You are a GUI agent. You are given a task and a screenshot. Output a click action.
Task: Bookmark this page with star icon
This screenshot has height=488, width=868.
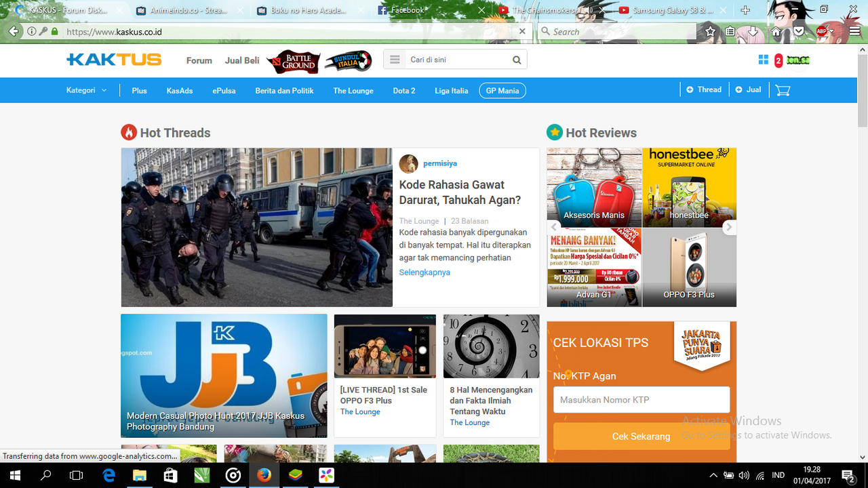pyautogui.click(x=710, y=31)
